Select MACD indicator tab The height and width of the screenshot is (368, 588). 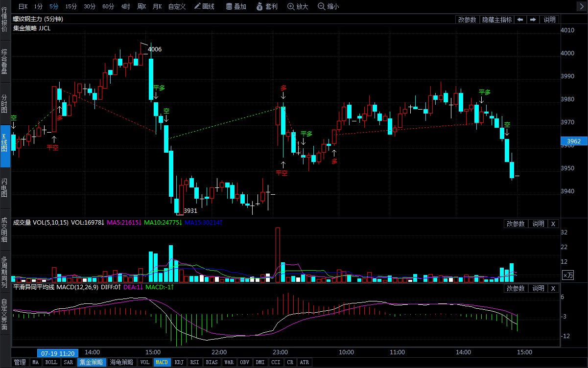tap(162, 363)
